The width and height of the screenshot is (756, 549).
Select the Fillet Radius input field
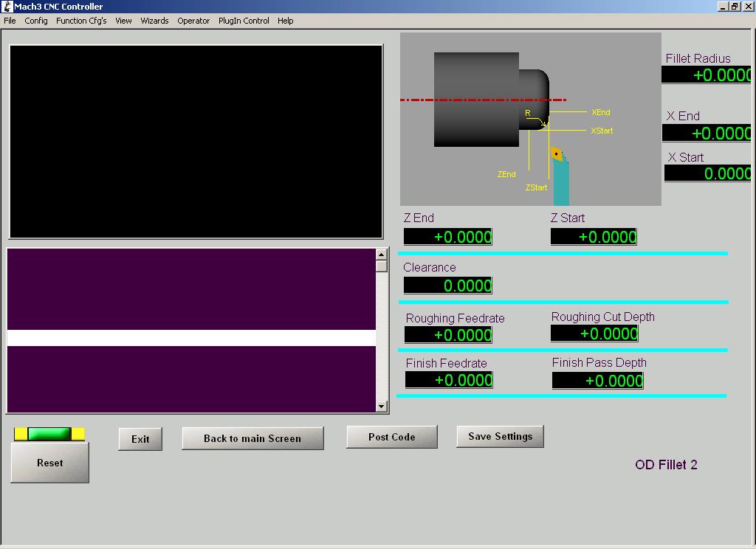coord(707,75)
